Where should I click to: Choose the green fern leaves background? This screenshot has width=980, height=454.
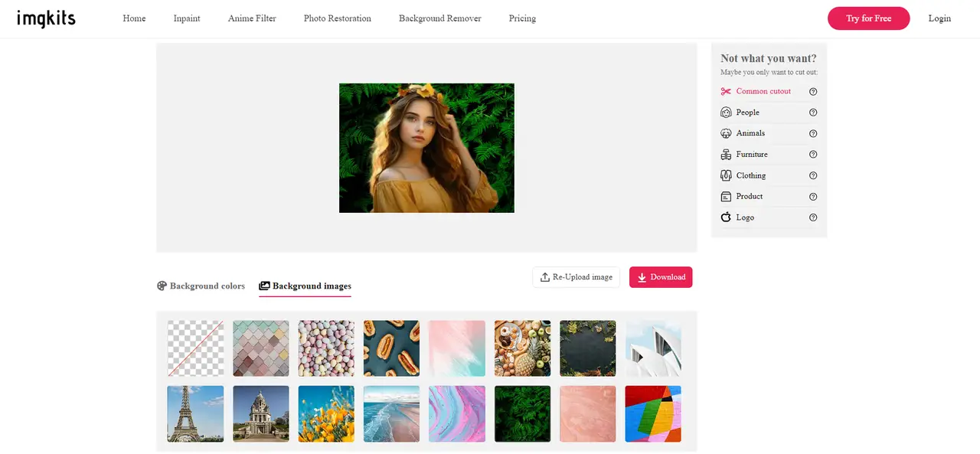[x=522, y=413]
